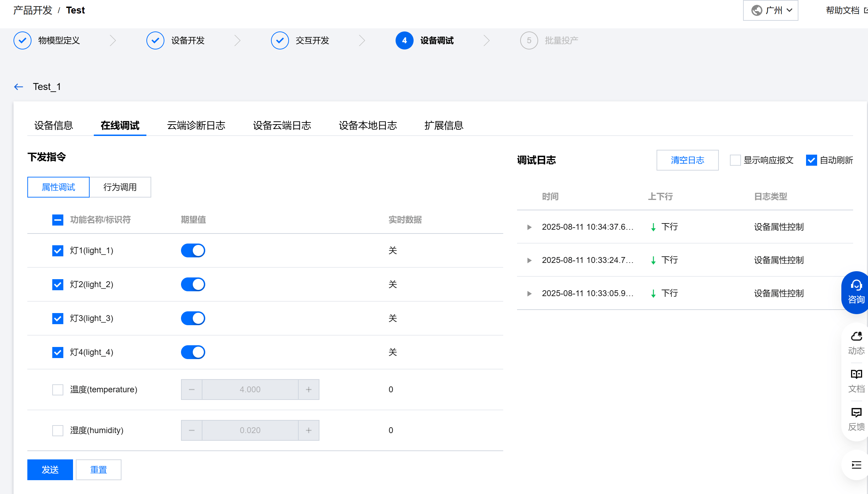Click step 1 物模型定义 check icon
This screenshot has height=494, width=868.
point(22,40)
